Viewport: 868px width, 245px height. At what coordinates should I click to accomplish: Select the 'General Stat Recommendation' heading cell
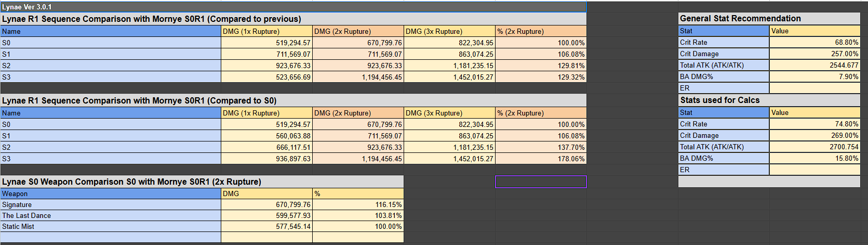tap(769, 18)
